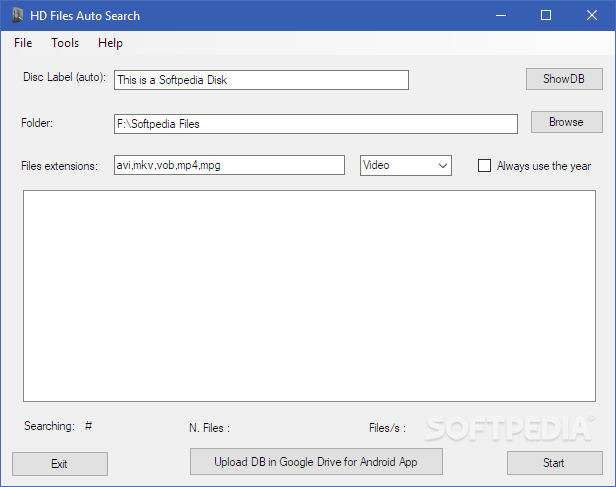Click the ShowDB button
This screenshot has height=487, width=616.
(564, 79)
